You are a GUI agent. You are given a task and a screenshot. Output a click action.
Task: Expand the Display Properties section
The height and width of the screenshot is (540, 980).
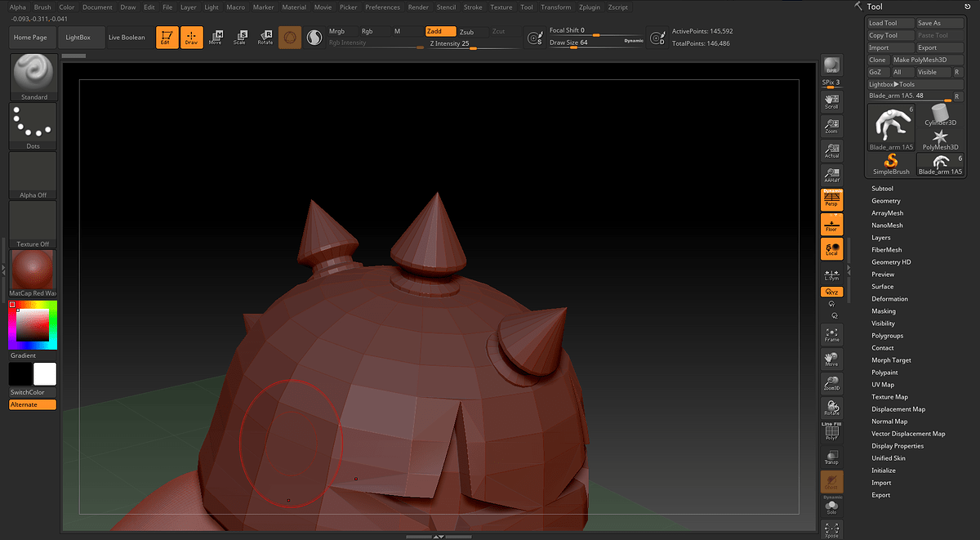pos(898,446)
